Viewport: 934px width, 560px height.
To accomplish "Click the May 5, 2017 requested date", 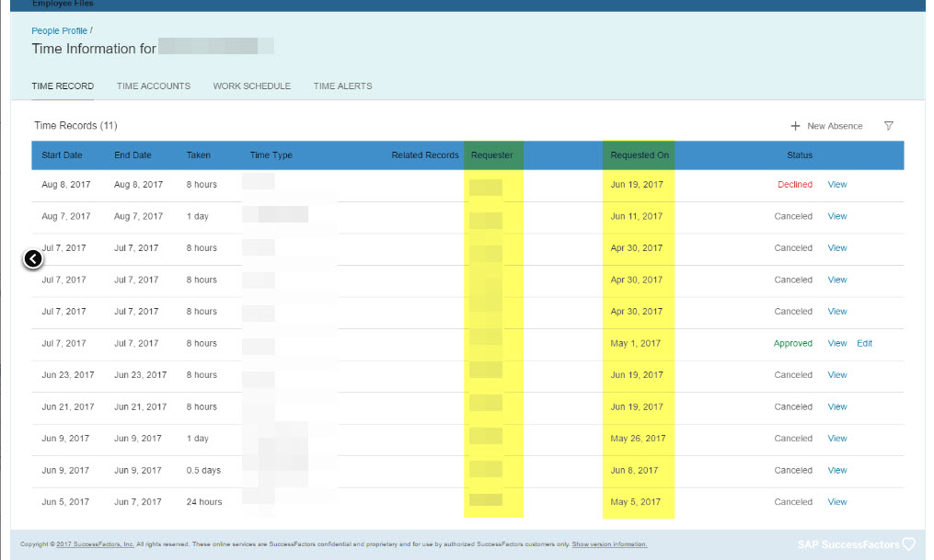I will pyautogui.click(x=635, y=502).
